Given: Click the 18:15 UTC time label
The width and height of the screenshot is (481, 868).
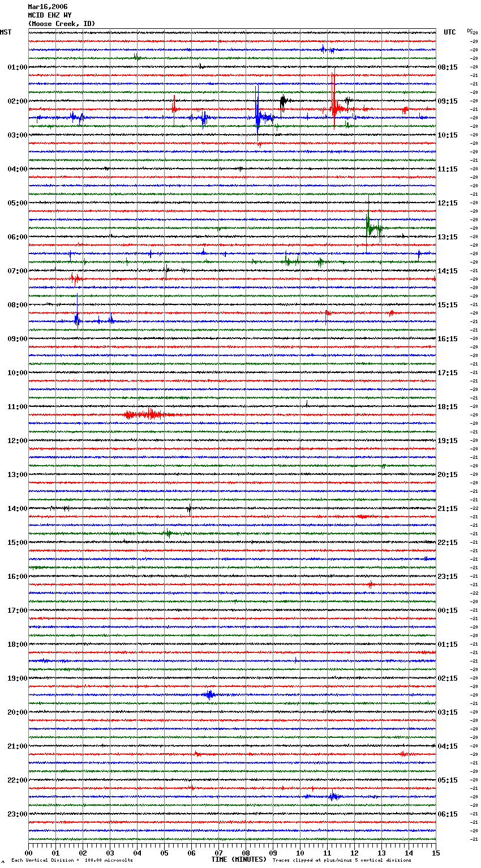Looking at the screenshot, I should tap(448, 407).
